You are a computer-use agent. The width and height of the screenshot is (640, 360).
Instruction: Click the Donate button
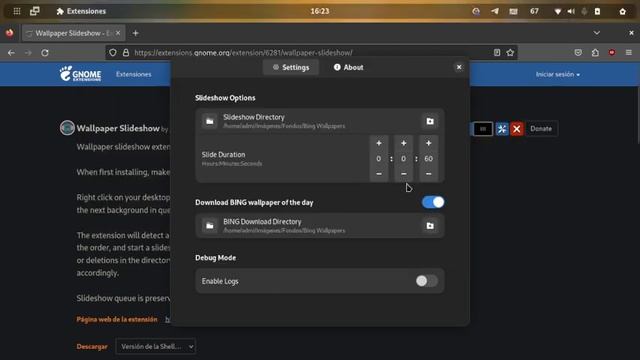(x=541, y=129)
